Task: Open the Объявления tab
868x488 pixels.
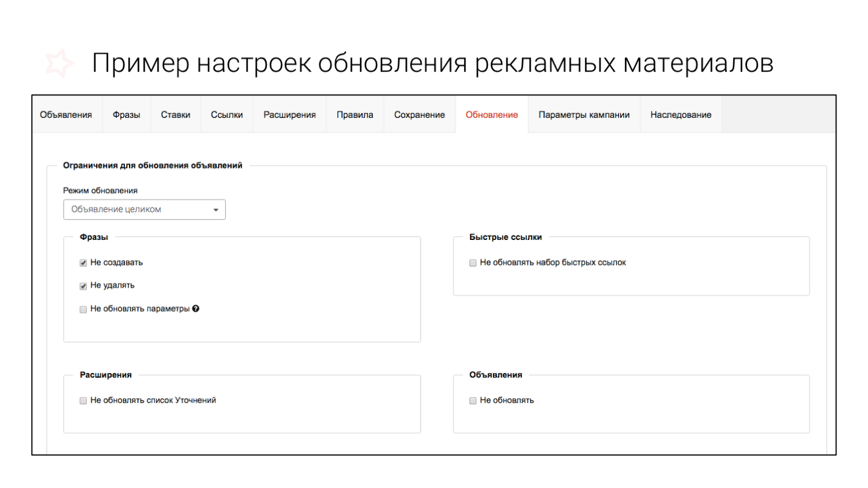Action: click(66, 114)
